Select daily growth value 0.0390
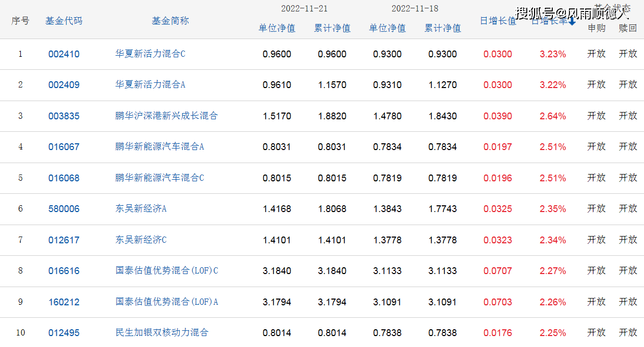 [x=498, y=116]
